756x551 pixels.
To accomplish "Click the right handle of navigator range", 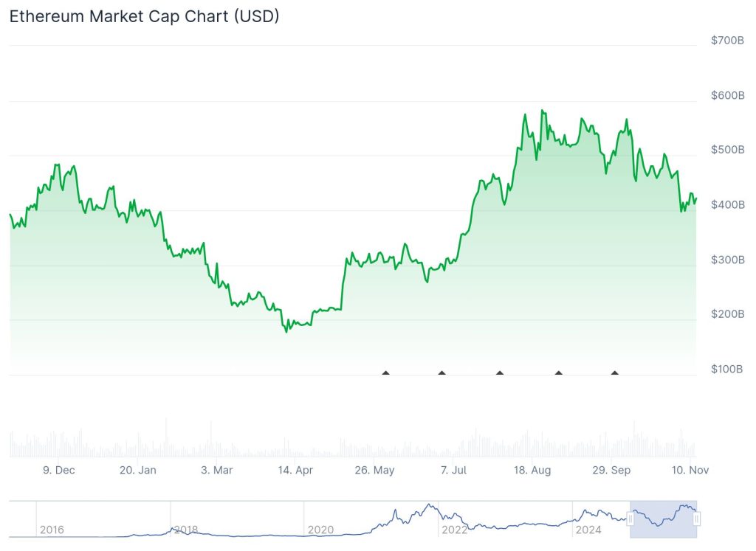I will tap(696, 519).
